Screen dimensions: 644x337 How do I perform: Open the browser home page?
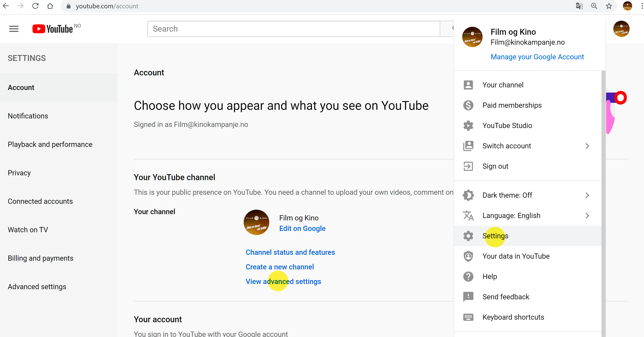tap(50, 6)
